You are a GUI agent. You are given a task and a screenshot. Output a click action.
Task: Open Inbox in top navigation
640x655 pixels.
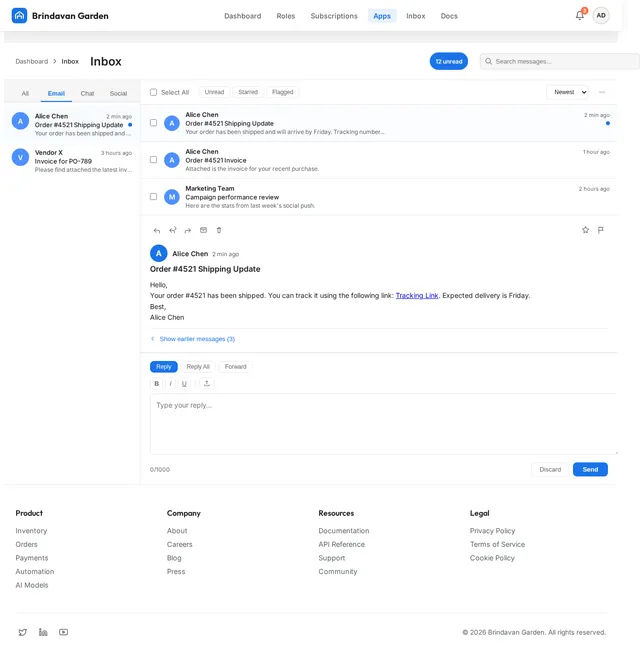coord(416,16)
